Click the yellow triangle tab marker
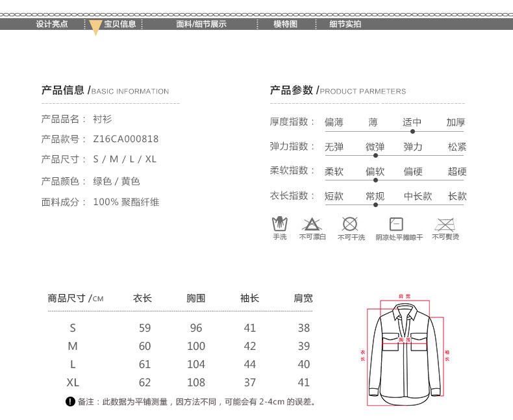 [95, 27]
